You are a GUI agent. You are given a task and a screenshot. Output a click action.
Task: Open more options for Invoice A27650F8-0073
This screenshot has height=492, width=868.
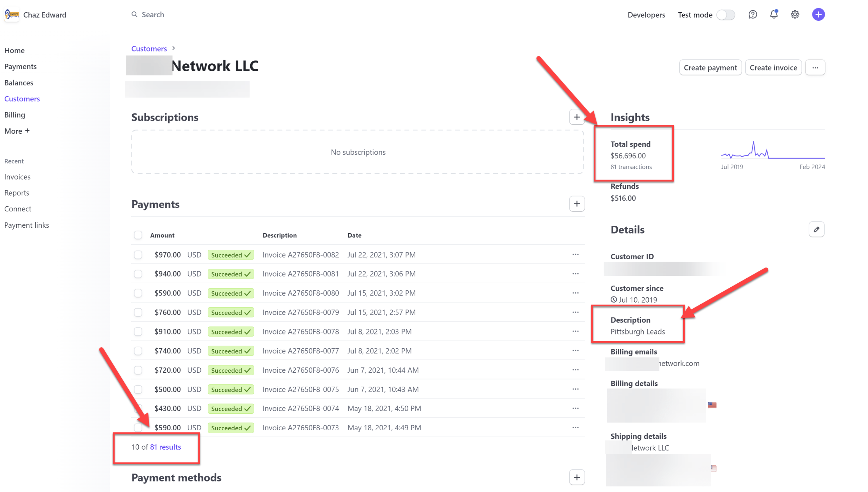click(x=575, y=428)
